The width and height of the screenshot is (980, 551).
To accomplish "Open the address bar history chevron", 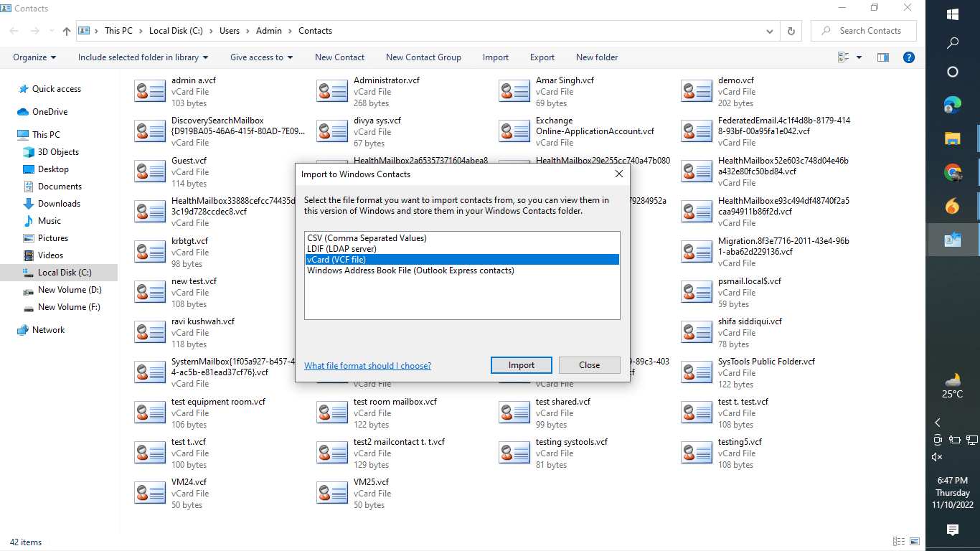I will click(x=771, y=31).
